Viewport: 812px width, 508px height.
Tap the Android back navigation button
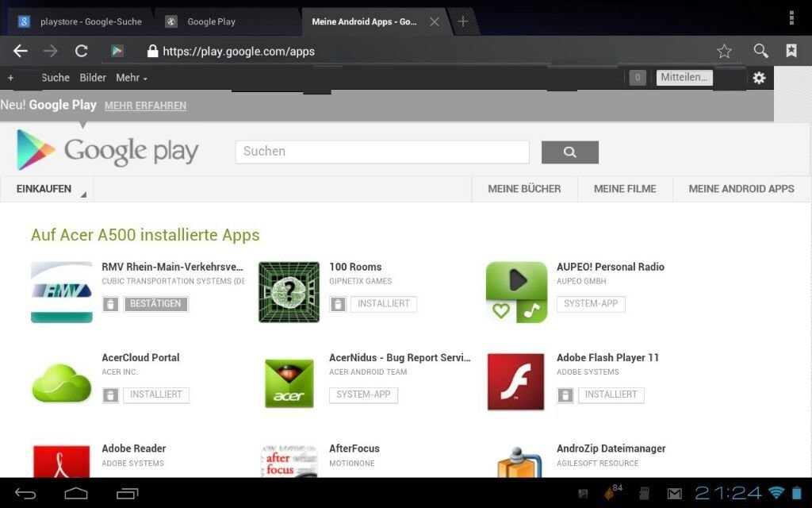coord(25,494)
